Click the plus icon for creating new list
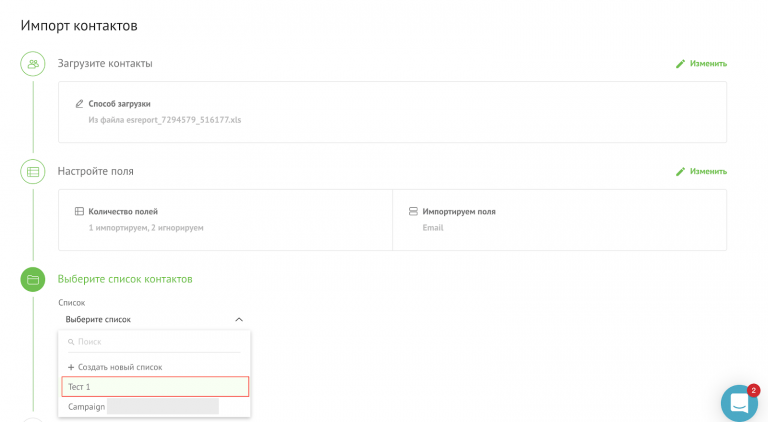This screenshot has width=768, height=422. (x=71, y=367)
